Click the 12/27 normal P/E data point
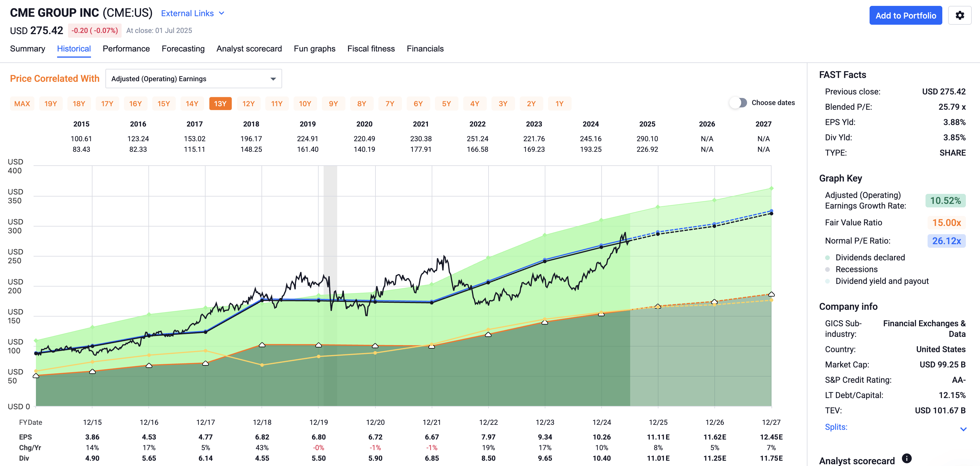 [x=771, y=211]
